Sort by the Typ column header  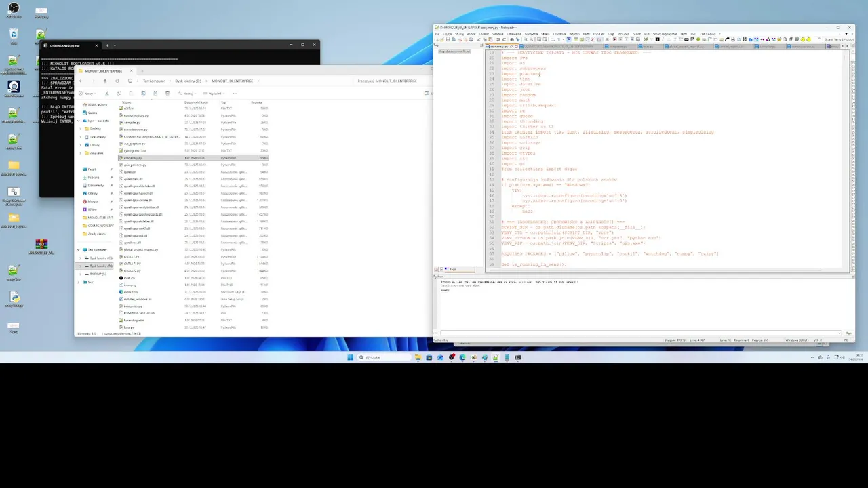224,102
